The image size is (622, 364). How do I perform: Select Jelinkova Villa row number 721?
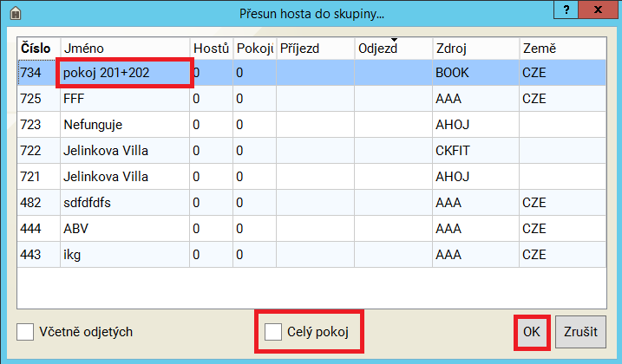pyautogui.click(x=123, y=177)
